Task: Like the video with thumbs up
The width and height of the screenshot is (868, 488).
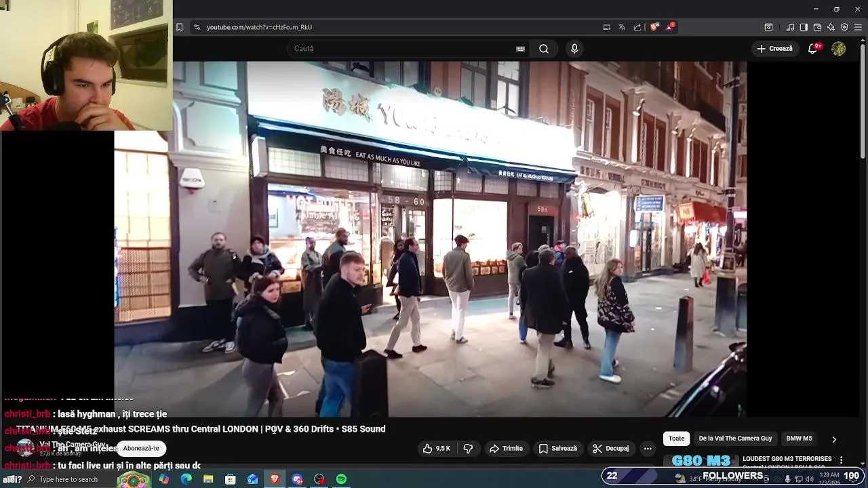Action: click(436, 449)
